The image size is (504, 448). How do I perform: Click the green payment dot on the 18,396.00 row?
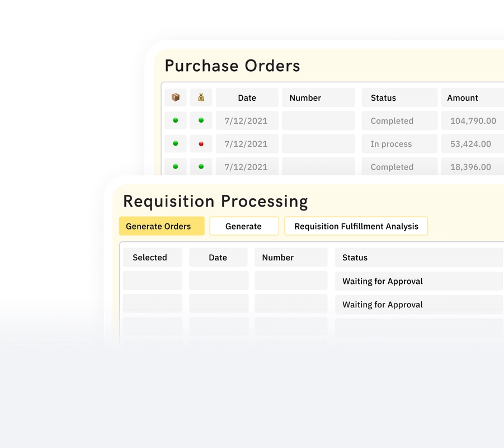pos(201,166)
